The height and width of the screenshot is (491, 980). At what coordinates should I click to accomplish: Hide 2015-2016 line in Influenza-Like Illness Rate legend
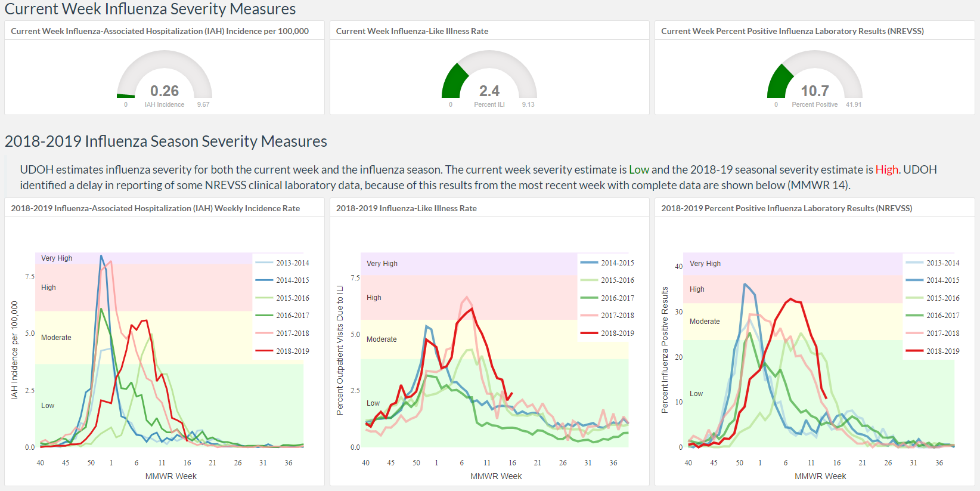pyautogui.click(x=607, y=280)
